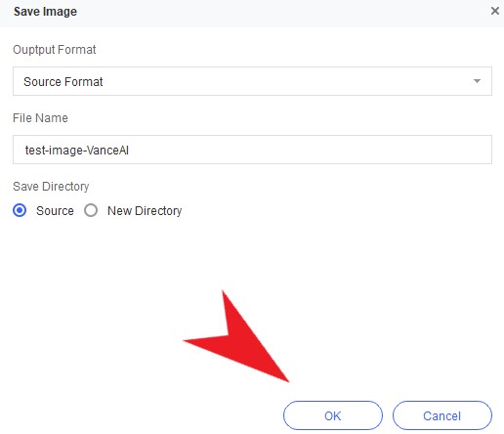Dismiss the dialog with Cancel button
The height and width of the screenshot is (434, 504).
pyautogui.click(x=442, y=415)
